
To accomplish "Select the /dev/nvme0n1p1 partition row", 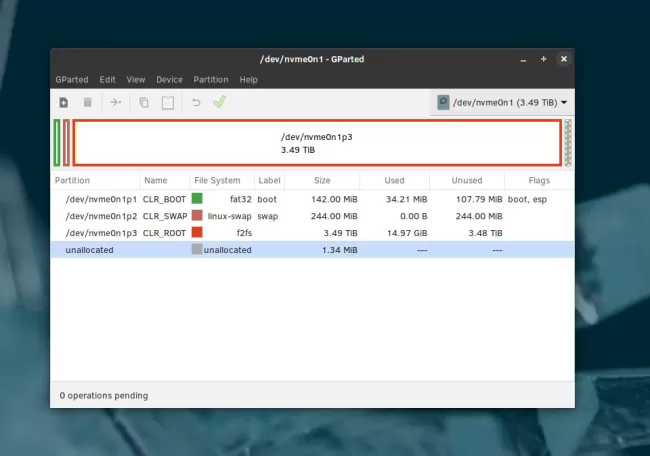I will point(101,199).
